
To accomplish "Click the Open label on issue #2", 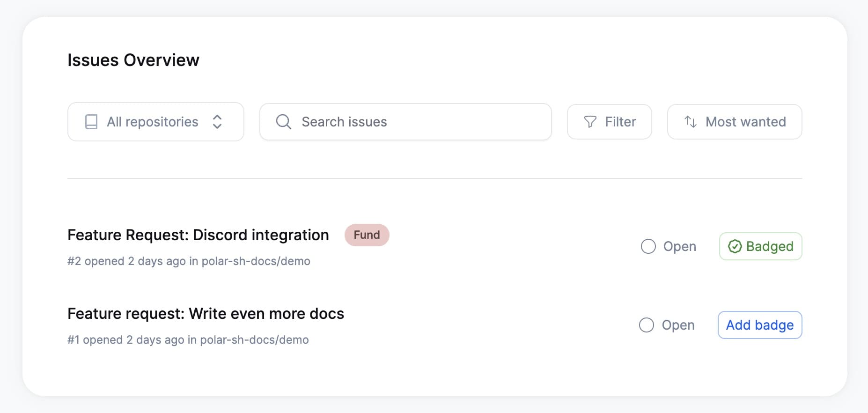I will click(680, 247).
